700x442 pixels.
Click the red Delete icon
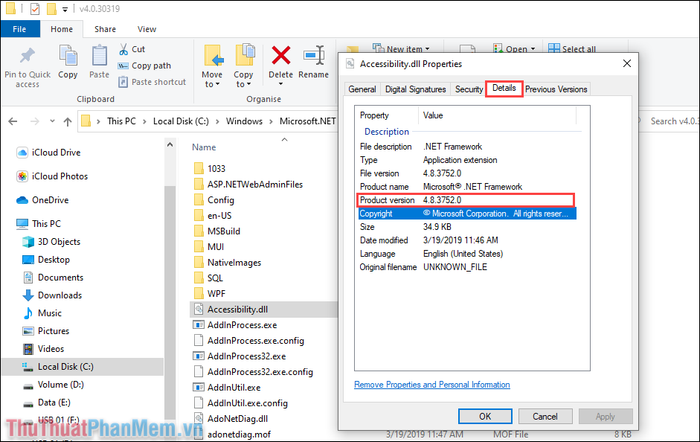[x=281, y=56]
